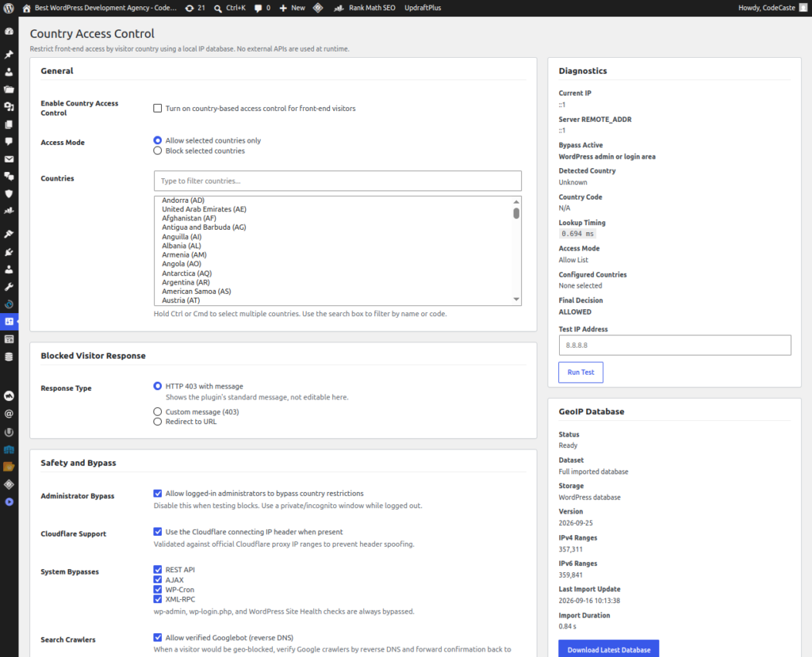Enable country-based access control checkbox

click(158, 109)
